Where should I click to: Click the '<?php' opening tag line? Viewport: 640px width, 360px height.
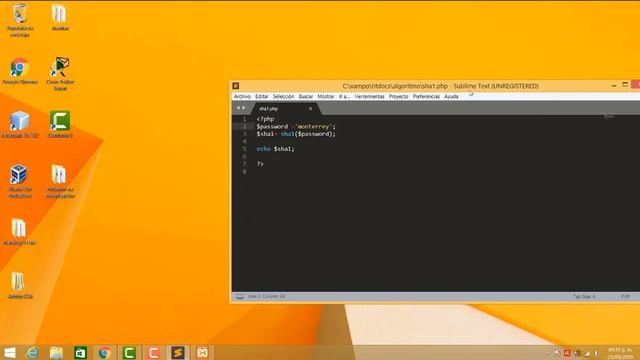click(x=265, y=119)
